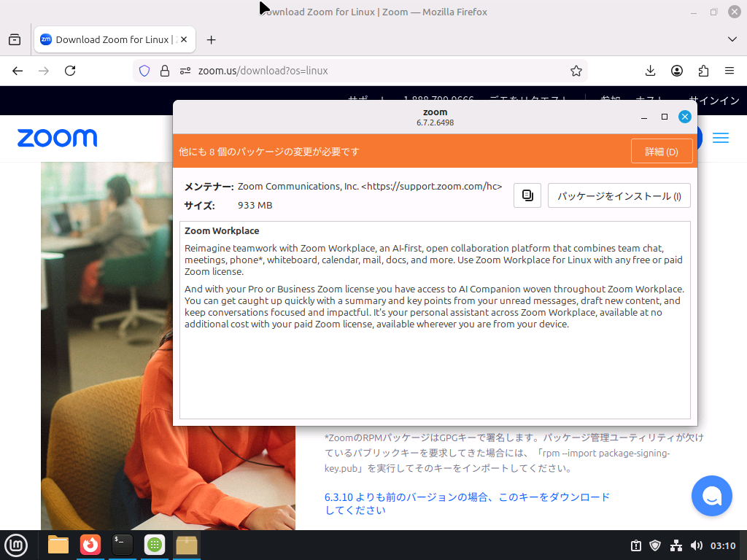Viewport: 747px width, 560px height.
Task: Go back using the navigation arrow
Action: coord(17,71)
